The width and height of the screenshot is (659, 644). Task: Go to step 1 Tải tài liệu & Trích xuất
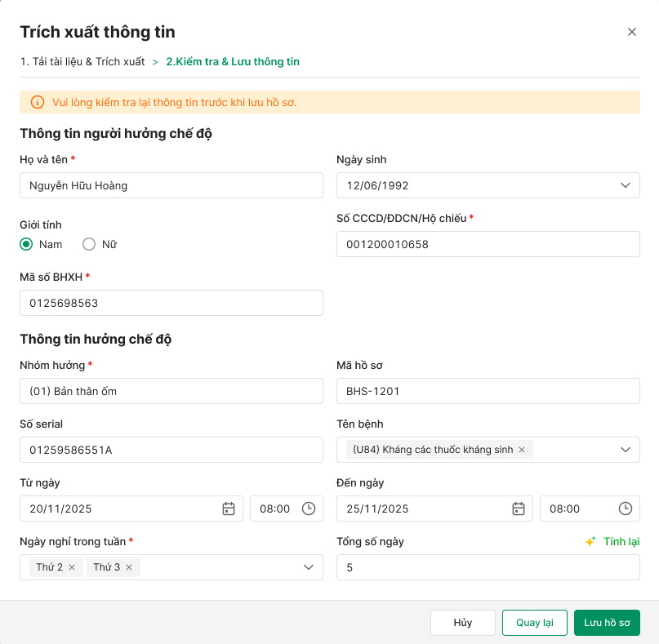[x=82, y=61]
